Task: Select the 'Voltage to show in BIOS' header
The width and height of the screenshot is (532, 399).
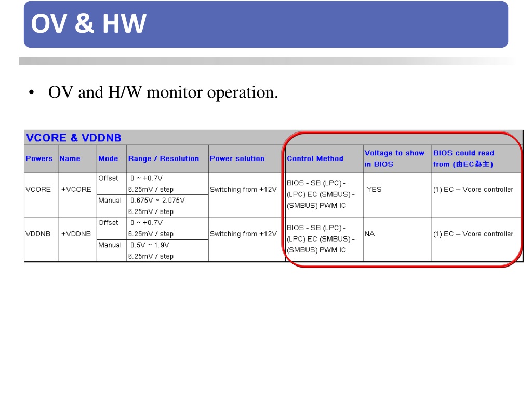Action: point(394,158)
